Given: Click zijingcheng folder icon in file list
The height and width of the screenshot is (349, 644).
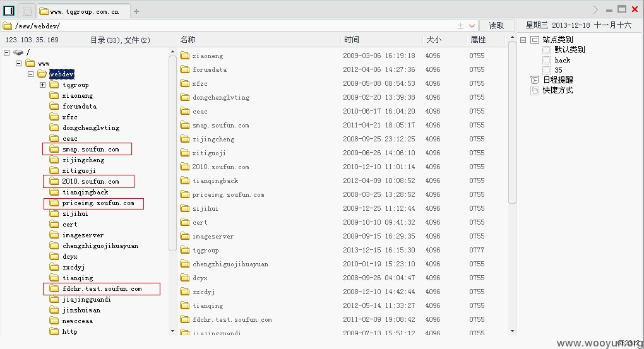Looking at the screenshot, I should pyautogui.click(x=185, y=139).
